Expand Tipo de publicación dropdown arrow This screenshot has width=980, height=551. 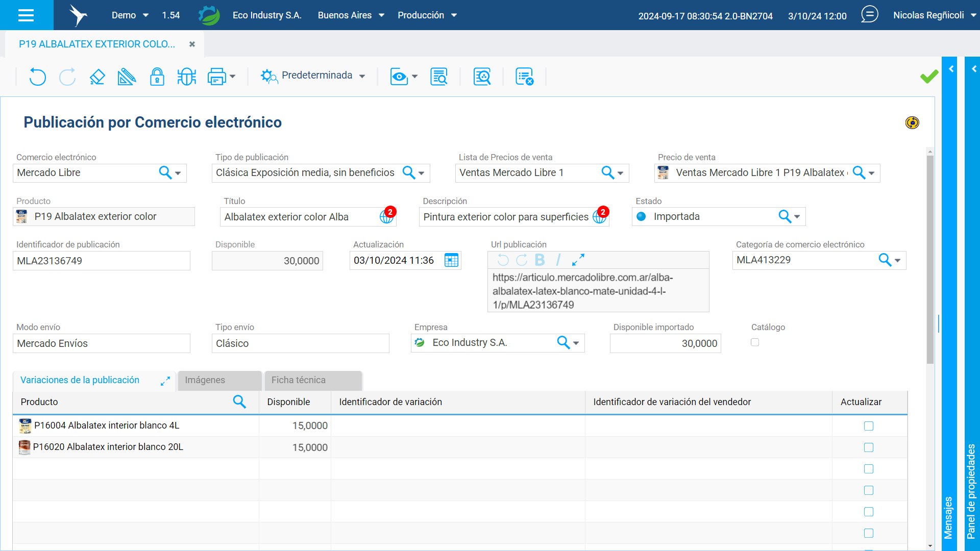pos(422,173)
